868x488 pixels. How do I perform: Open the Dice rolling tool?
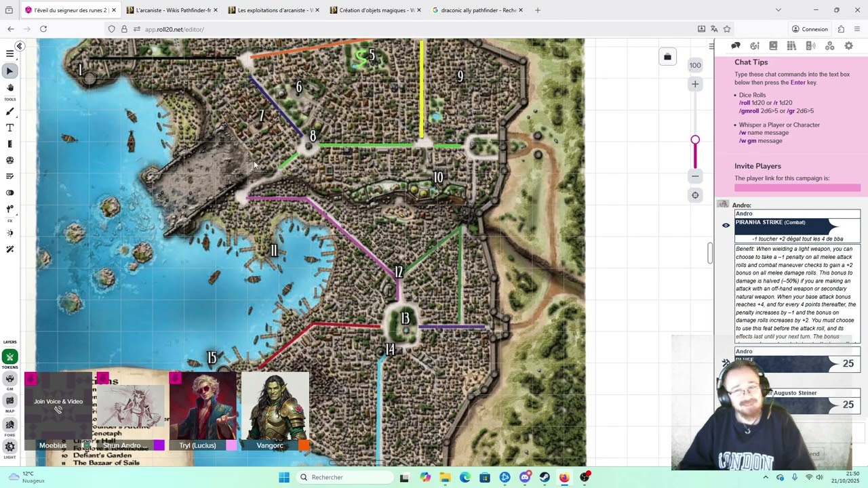[9, 161]
